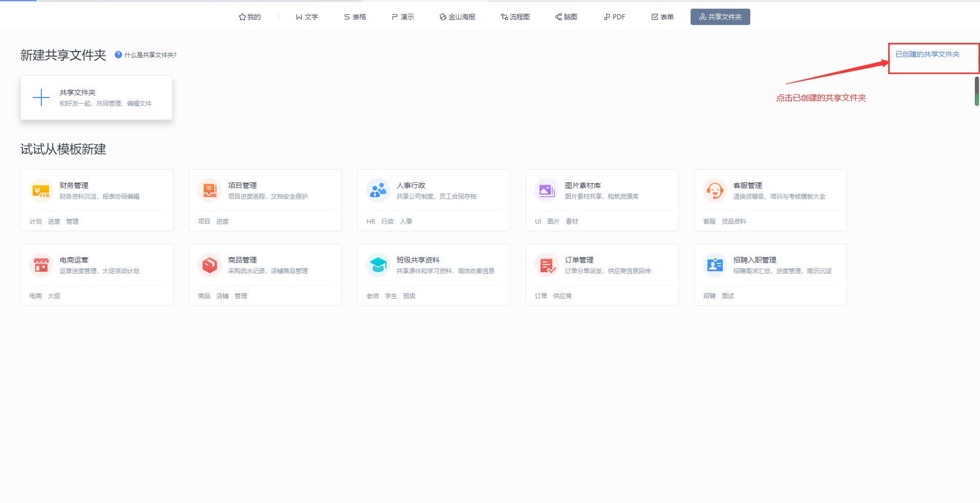Screen dimensions: 980x503
Task: Open the 演示 tab
Action: click(403, 17)
